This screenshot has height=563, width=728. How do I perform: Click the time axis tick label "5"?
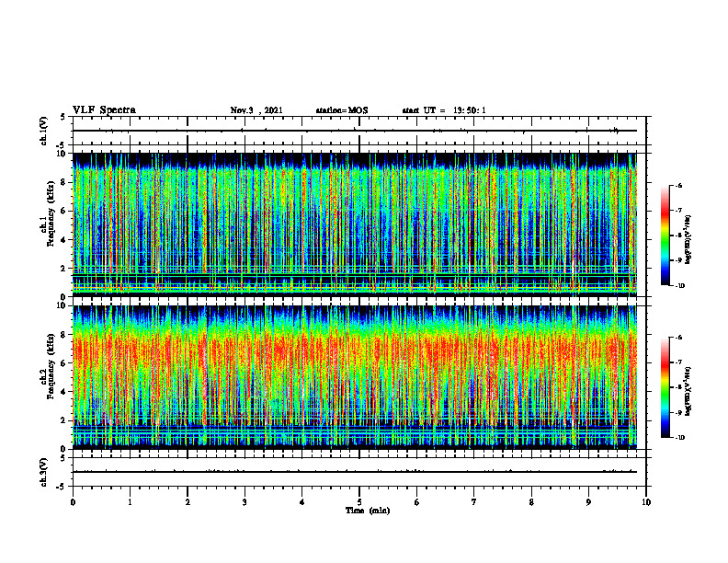[x=359, y=502]
